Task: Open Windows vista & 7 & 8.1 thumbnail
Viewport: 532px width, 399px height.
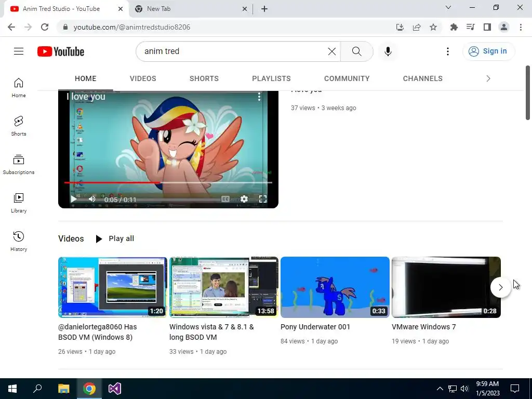Action: [x=223, y=287]
